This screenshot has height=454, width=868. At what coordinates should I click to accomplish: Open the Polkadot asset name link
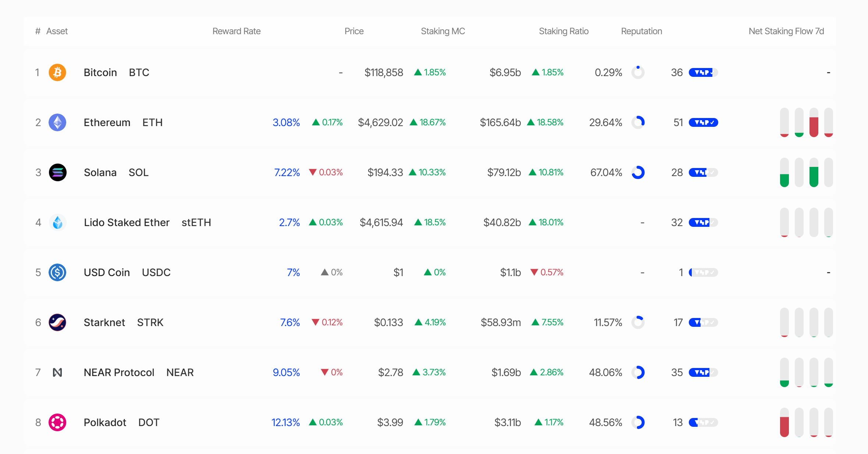(105, 422)
